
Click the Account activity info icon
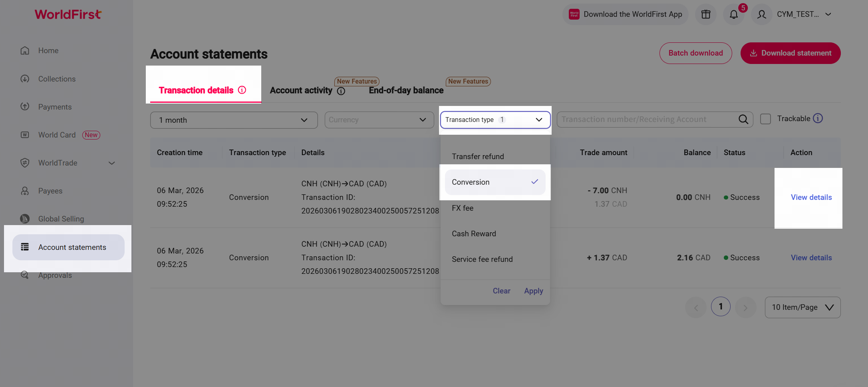tap(341, 91)
